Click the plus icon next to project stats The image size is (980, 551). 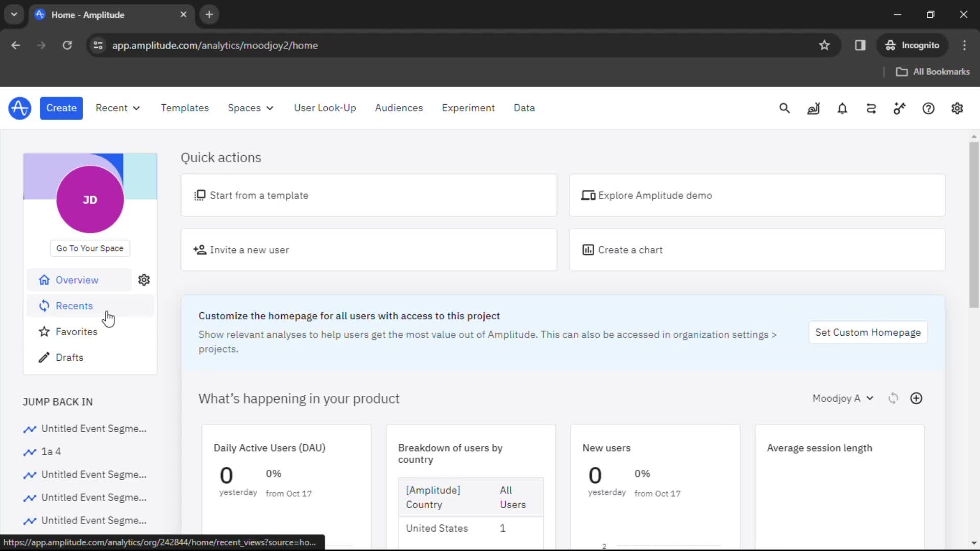(916, 398)
